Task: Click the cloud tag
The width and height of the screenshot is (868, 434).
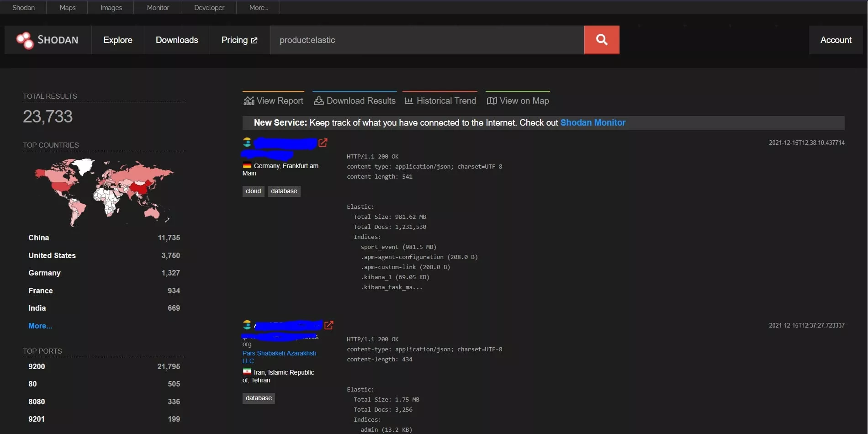Action: (x=253, y=191)
